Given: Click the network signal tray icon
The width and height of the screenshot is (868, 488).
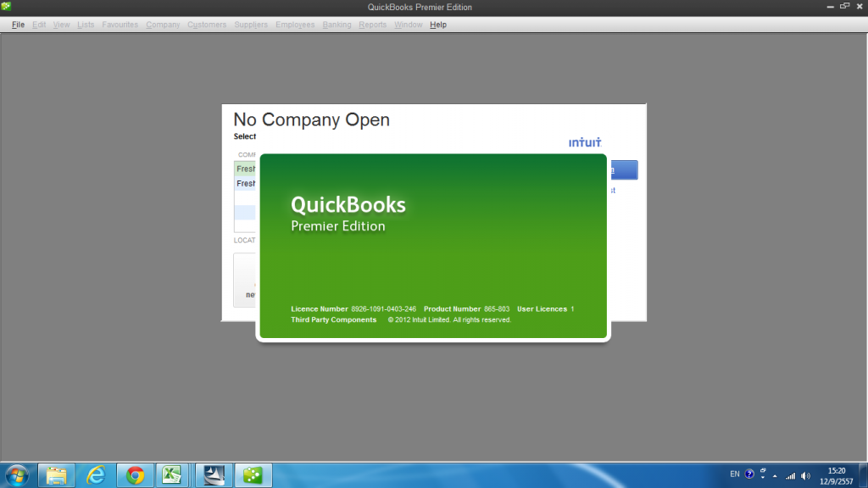Looking at the screenshot, I should point(791,476).
